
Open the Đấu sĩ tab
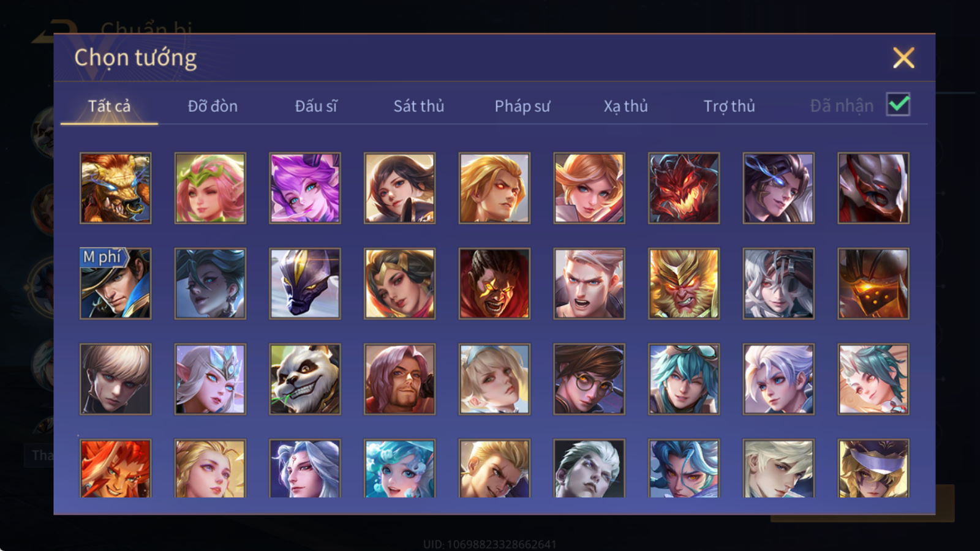pos(315,106)
